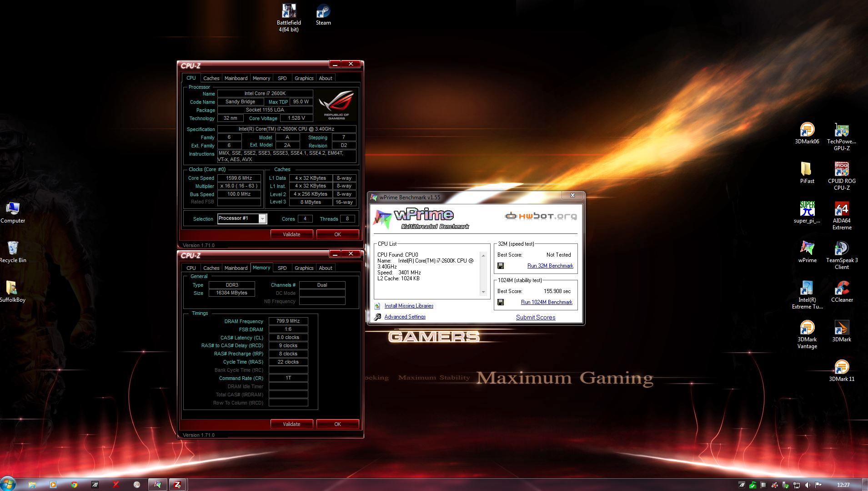Select the super_pi desktop shortcut

807,213
